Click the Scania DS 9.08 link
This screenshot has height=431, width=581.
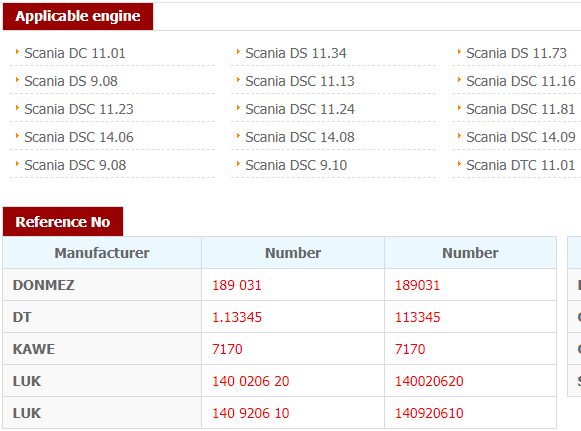click(71, 81)
